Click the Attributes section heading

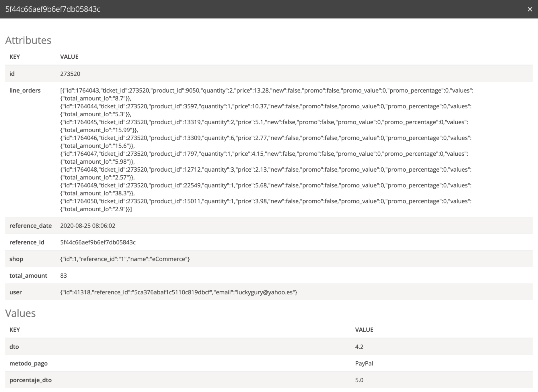[28, 40]
